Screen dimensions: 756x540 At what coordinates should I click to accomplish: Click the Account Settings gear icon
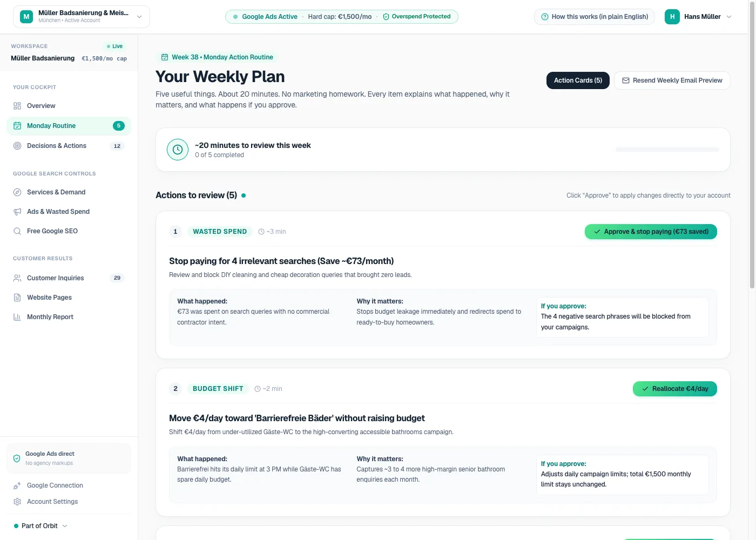[x=17, y=502]
